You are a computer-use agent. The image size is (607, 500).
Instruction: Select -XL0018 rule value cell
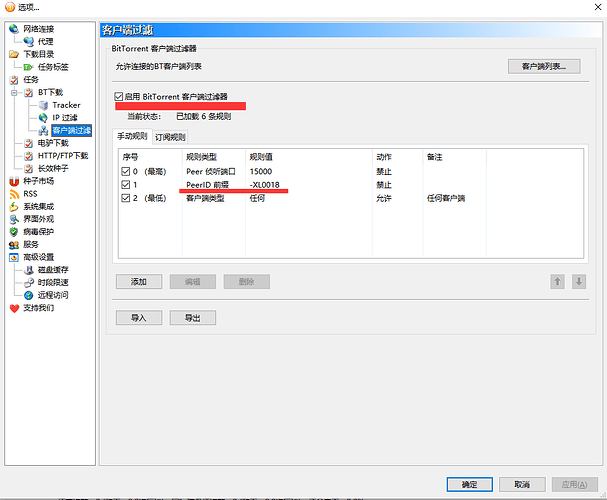pos(264,185)
